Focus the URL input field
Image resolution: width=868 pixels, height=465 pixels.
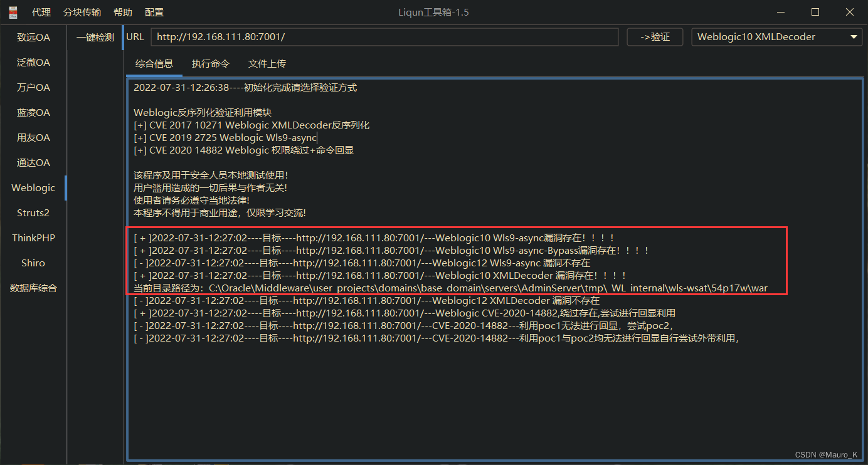pos(384,37)
